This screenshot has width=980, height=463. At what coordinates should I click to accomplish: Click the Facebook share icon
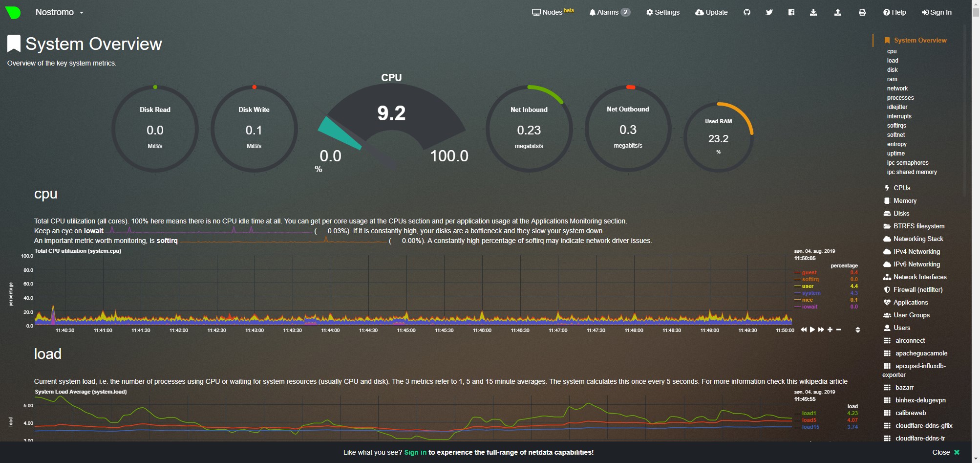791,12
